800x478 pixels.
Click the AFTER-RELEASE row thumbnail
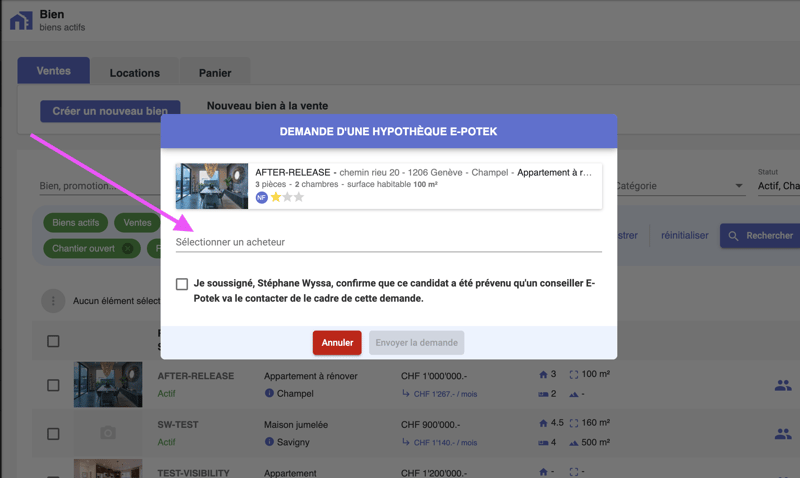tap(108, 385)
